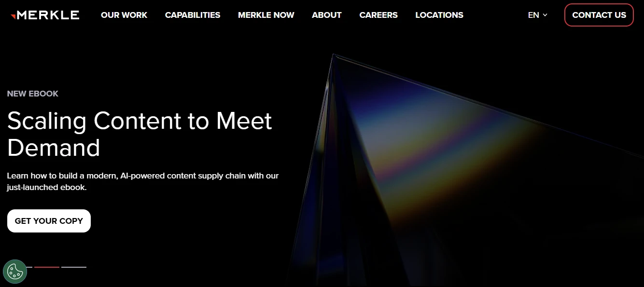Screen dimensions: 644x287
Task: Go to MERKLE NOW section
Action: pyautogui.click(x=266, y=15)
